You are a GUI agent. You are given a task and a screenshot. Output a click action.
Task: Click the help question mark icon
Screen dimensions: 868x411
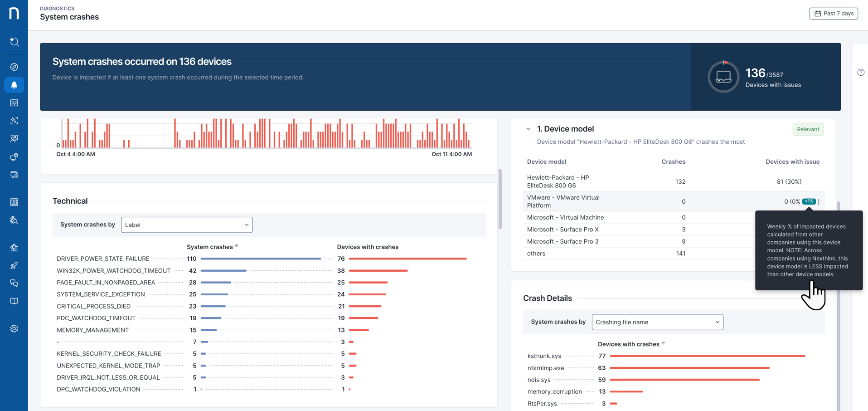point(861,73)
